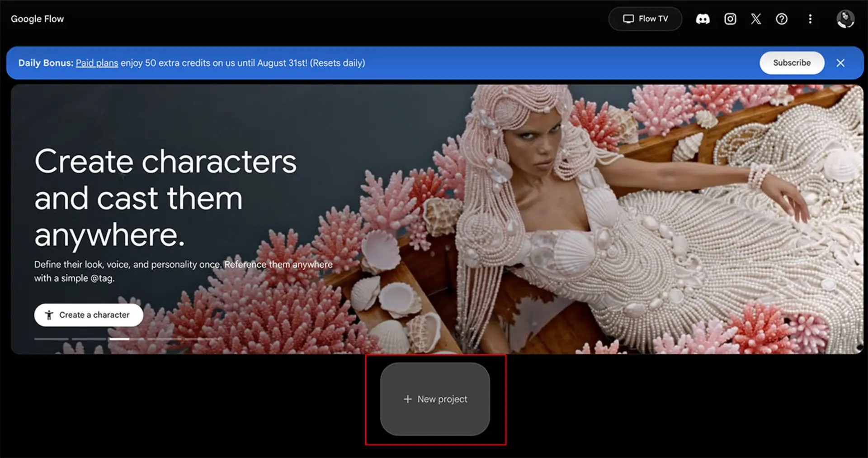This screenshot has height=458, width=868.
Task: Follow the Paid plans link
Action: (97, 63)
